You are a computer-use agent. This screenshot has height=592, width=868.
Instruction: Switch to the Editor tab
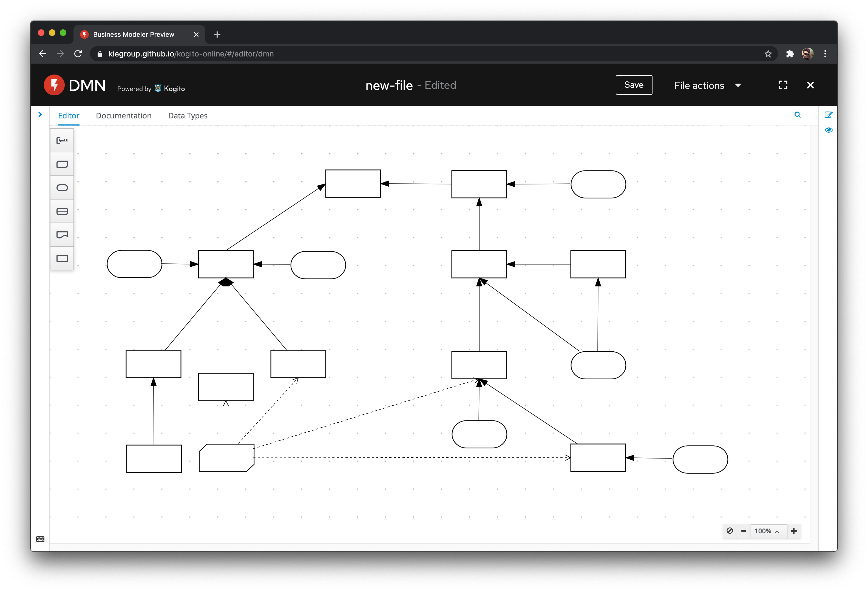[x=69, y=116]
